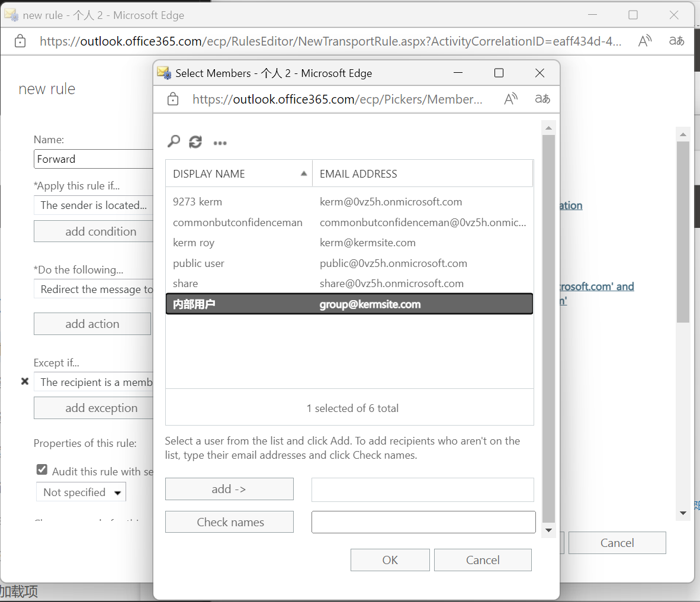Open the more options ellipsis menu

click(220, 143)
